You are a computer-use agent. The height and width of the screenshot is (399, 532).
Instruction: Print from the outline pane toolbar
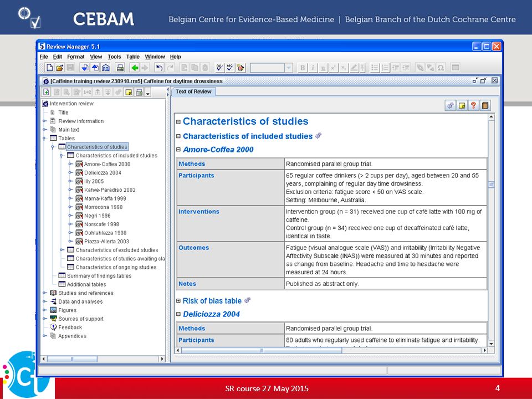click(139, 92)
